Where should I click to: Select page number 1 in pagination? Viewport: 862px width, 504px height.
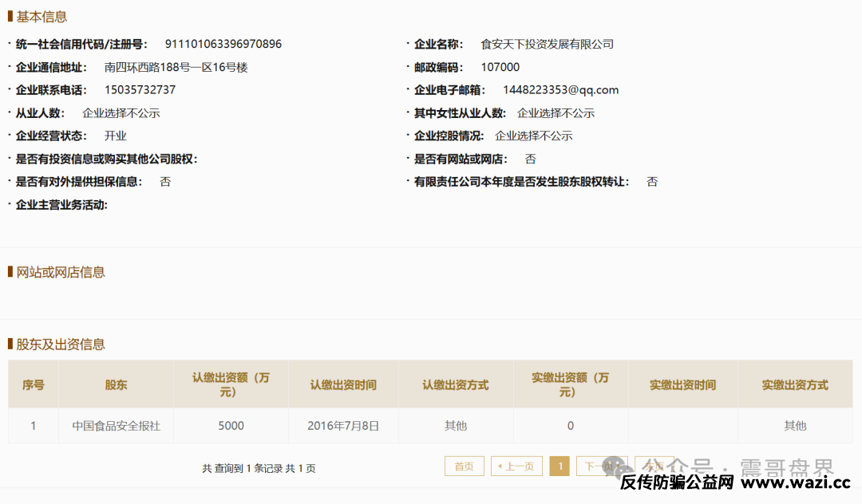[560, 467]
